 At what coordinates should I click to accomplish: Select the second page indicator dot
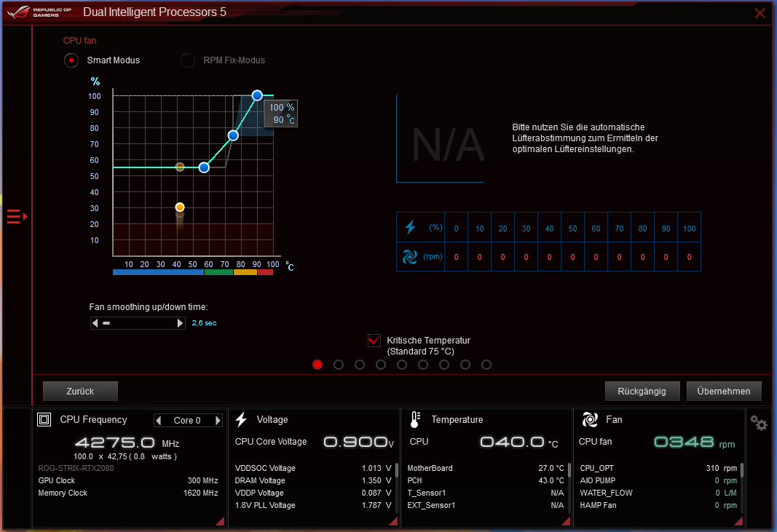point(339,365)
